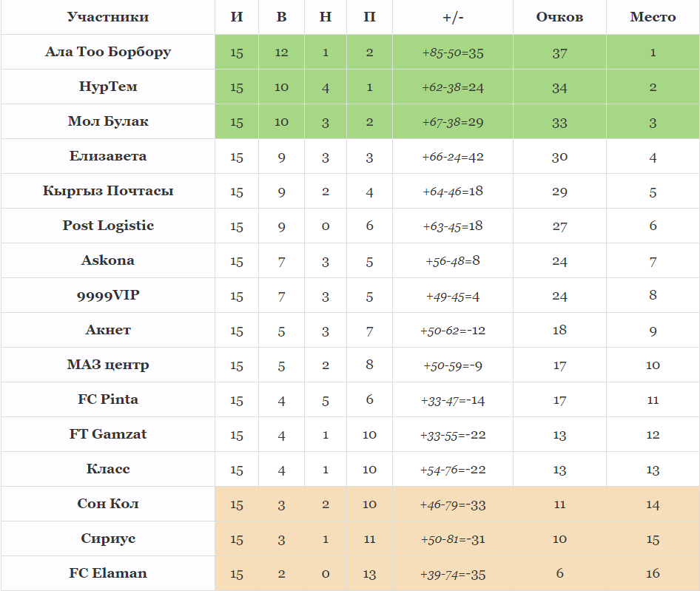Click the "Post Logistic" team name

(108, 226)
